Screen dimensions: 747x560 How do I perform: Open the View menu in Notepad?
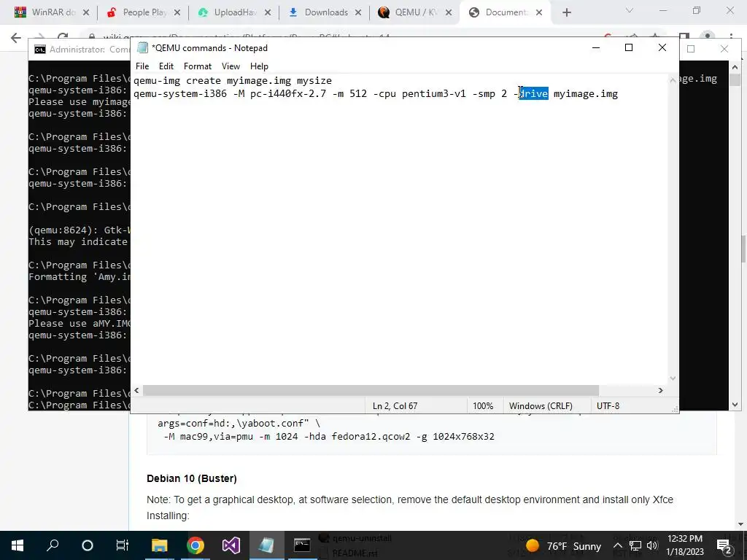[231, 66]
